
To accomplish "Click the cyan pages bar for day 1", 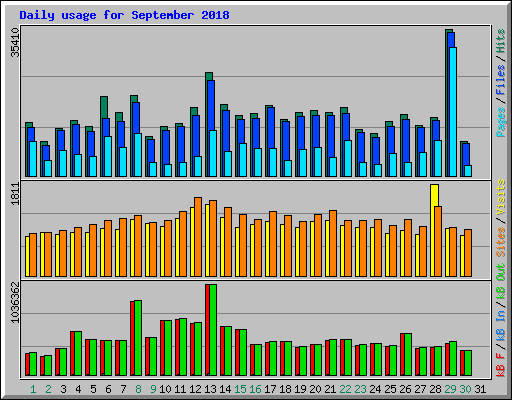I will (x=33, y=159).
